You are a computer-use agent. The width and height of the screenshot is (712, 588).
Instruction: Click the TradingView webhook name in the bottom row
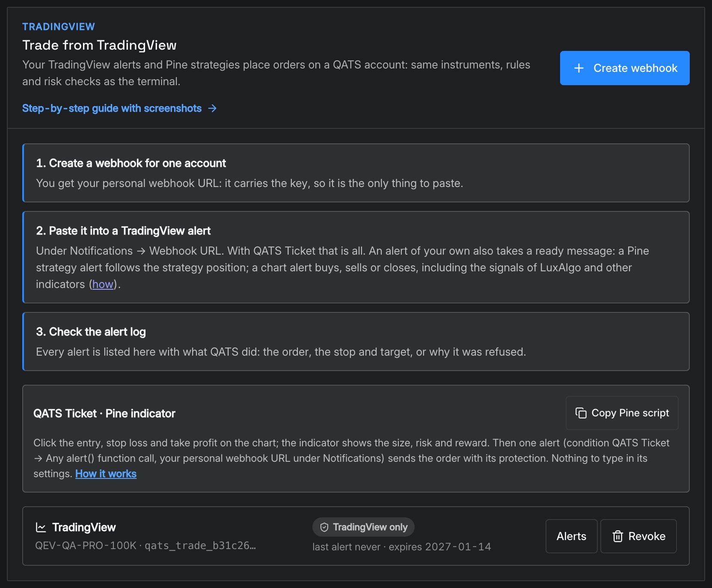click(84, 527)
